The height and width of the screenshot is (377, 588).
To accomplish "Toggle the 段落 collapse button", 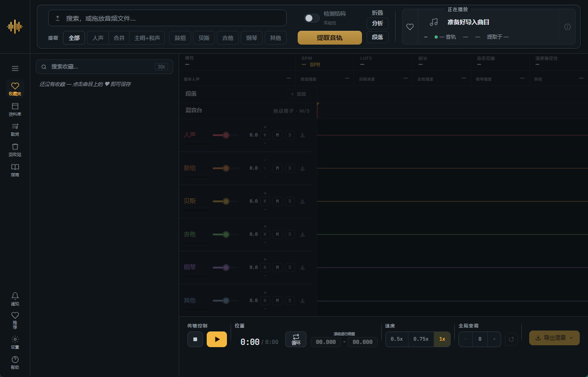I will (378, 37).
